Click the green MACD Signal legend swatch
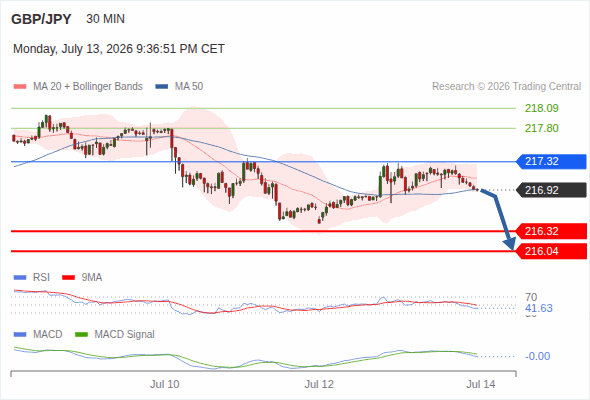The height and width of the screenshot is (400, 590). [81, 335]
